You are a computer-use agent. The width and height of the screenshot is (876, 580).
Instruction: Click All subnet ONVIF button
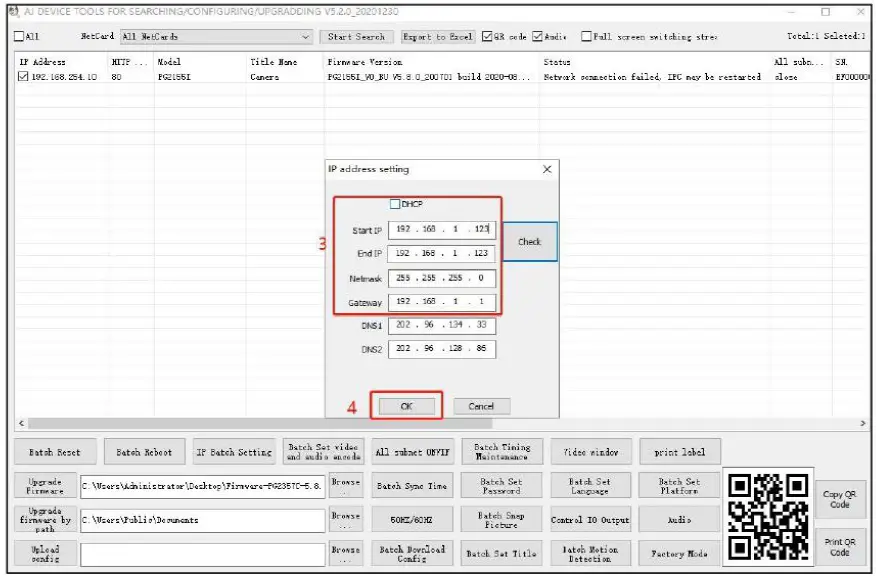click(412, 452)
